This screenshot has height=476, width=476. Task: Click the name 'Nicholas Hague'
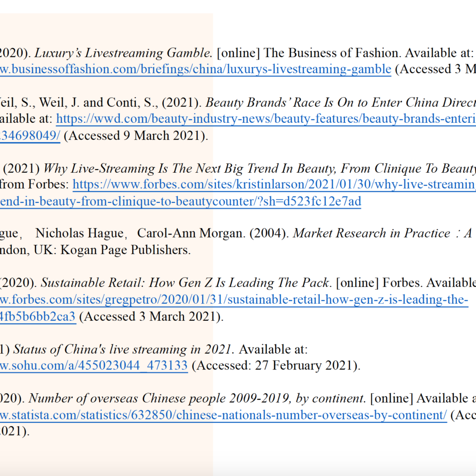coord(79,233)
